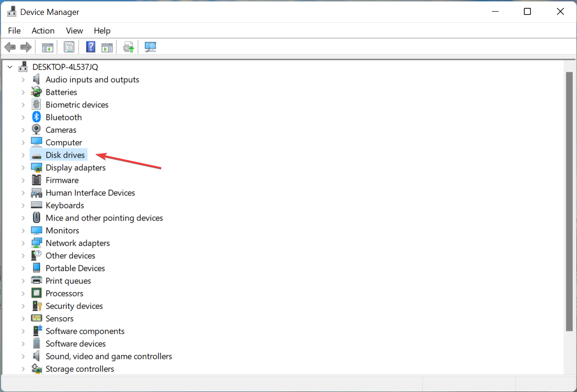
Task: Select the Storage controllers icon
Action: coord(36,369)
